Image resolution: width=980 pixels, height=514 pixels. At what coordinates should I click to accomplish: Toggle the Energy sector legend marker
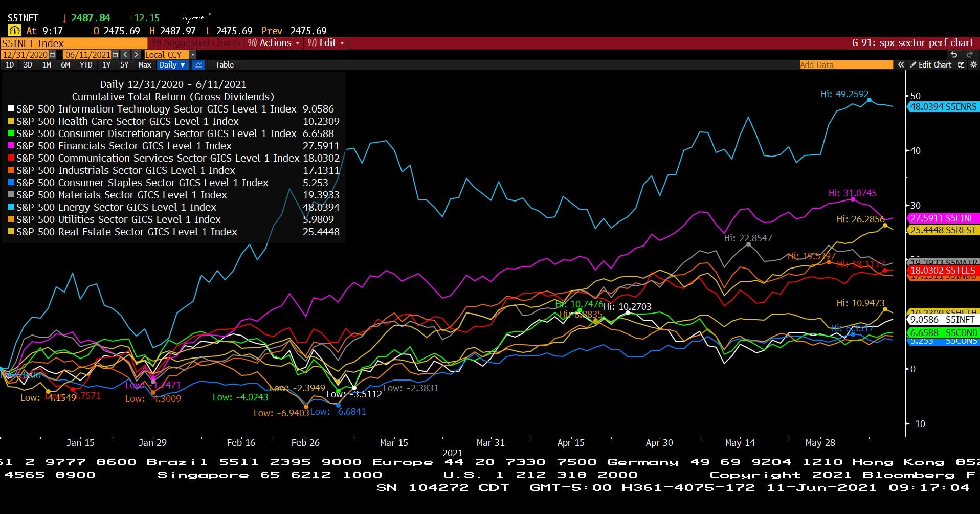[x=11, y=207]
